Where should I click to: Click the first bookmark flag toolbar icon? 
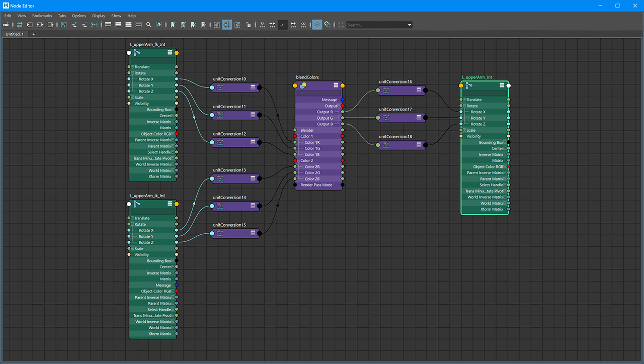click(173, 25)
